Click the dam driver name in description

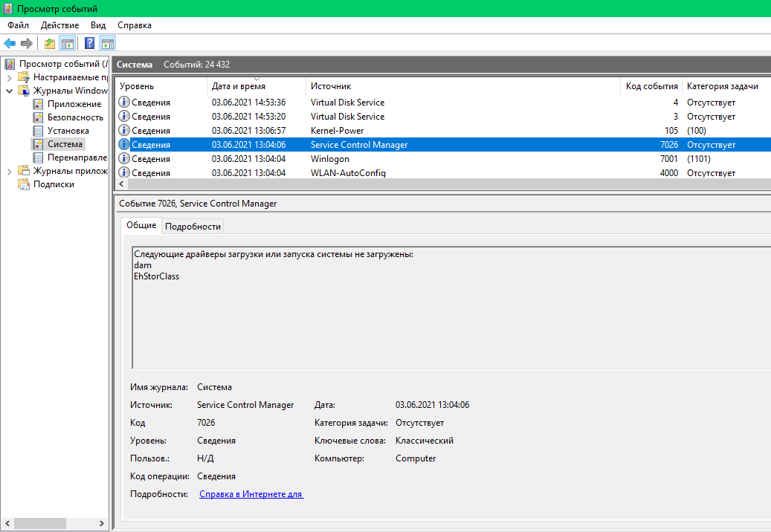point(143,265)
